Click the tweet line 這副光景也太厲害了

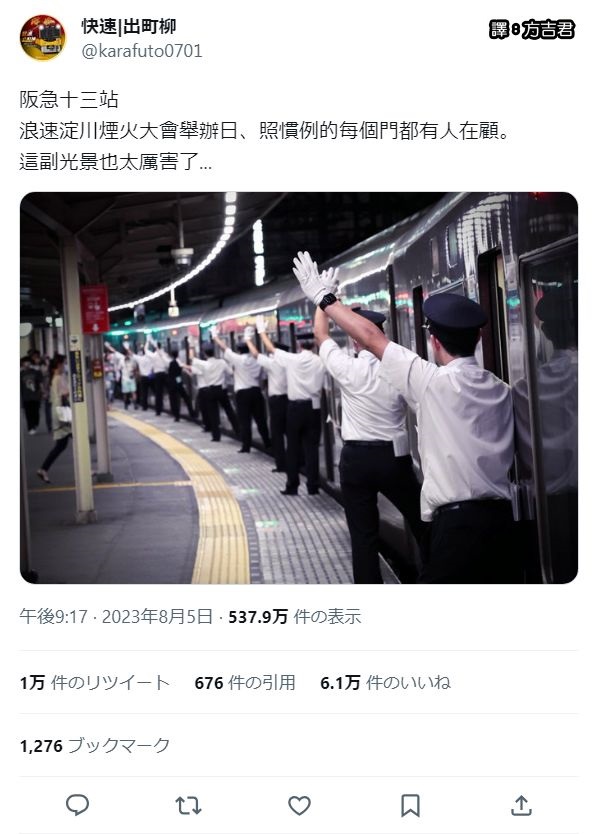tap(116, 161)
